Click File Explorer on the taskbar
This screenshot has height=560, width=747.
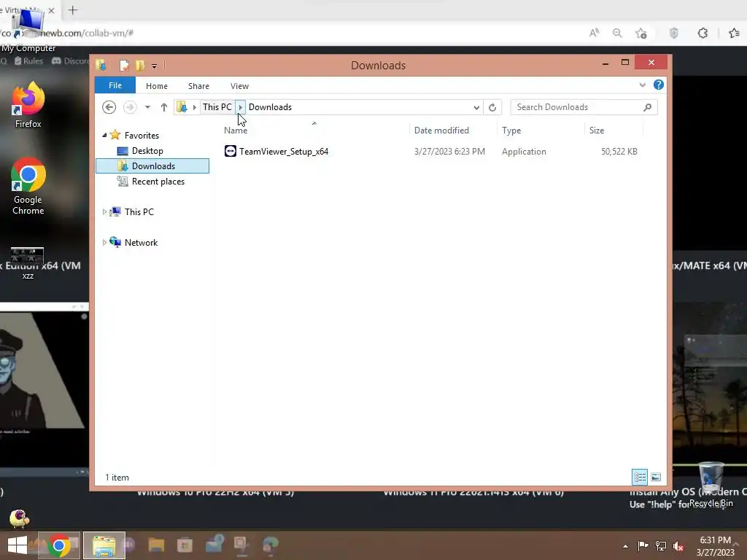point(104,545)
